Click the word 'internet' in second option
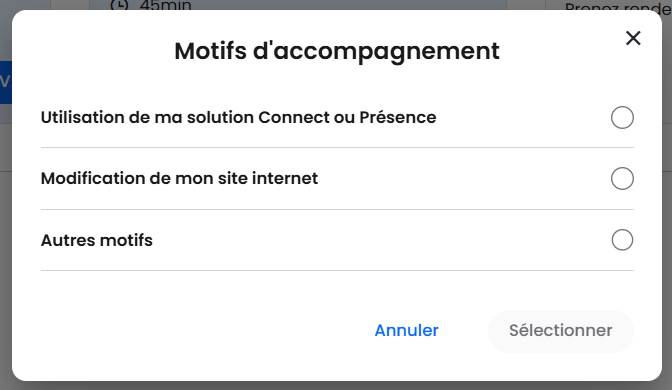Image resolution: width=672 pixels, height=390 pixels. click(285, 178)
